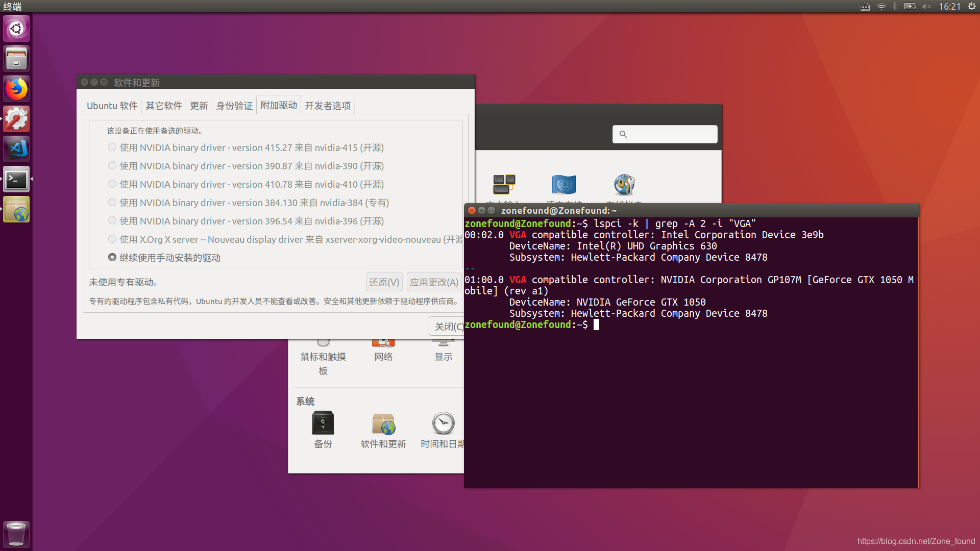Open the session gear menu
Viewport: 980px width, 551px height.
(x=972, y=7)
